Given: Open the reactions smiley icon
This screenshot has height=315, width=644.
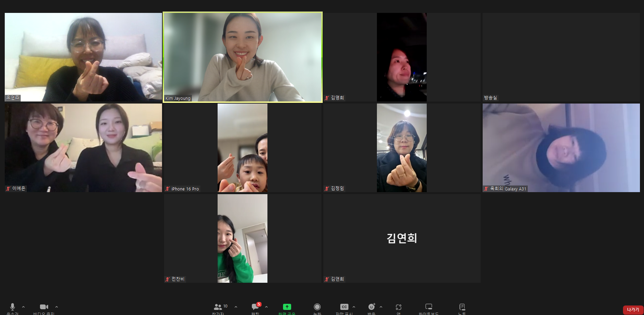Looking at the screenshot, I should 371,307.
